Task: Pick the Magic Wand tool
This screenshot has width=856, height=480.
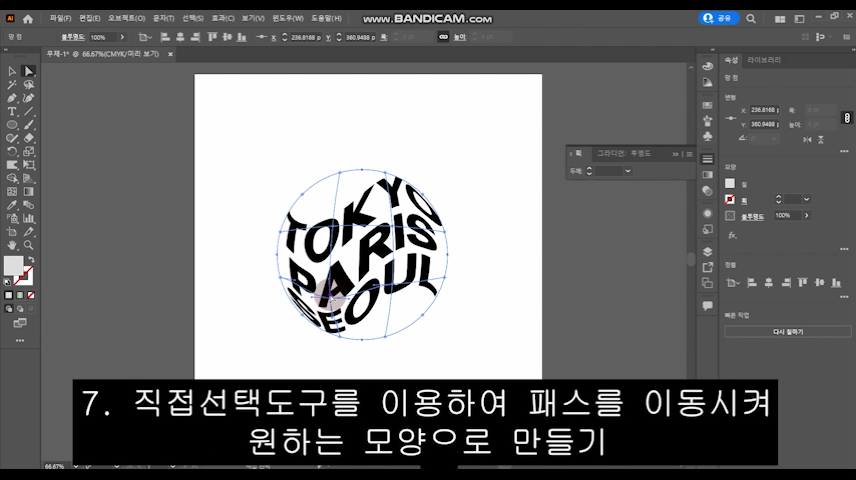Action: click(11, 85)
